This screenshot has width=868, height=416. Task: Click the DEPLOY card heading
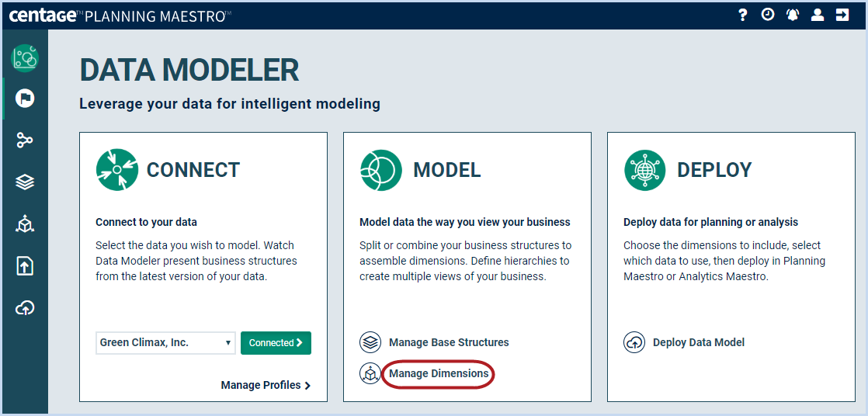pos(714,170)
